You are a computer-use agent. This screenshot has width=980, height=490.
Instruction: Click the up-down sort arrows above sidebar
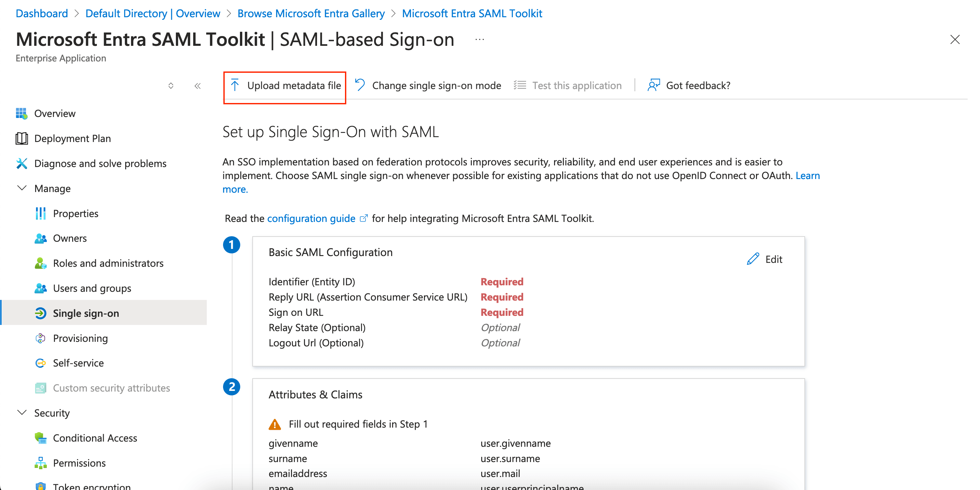pyautogui.click(x=171, y=86)
